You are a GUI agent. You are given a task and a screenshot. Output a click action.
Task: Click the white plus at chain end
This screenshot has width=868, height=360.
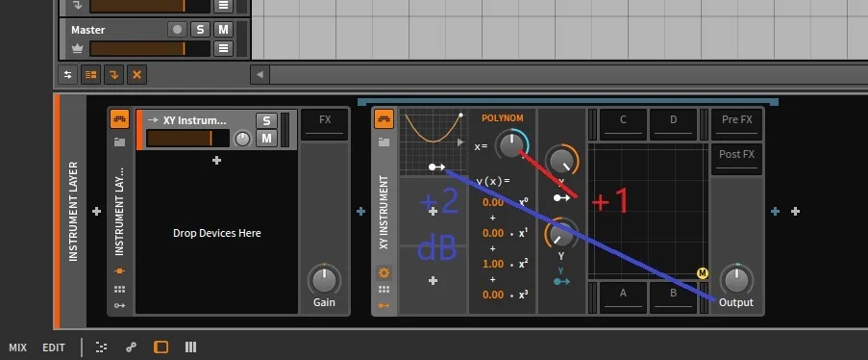[x=795, y=212]
